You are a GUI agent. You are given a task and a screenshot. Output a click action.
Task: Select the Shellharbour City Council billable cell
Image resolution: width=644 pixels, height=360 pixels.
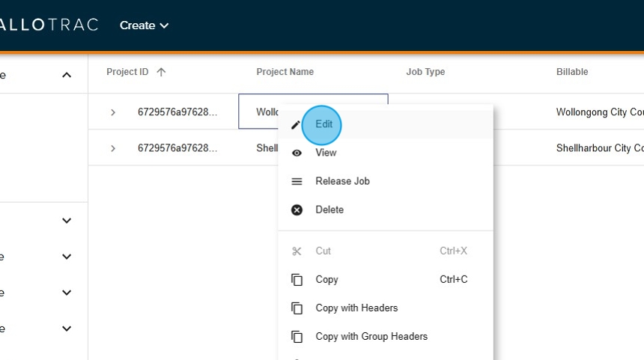[599, 148]
